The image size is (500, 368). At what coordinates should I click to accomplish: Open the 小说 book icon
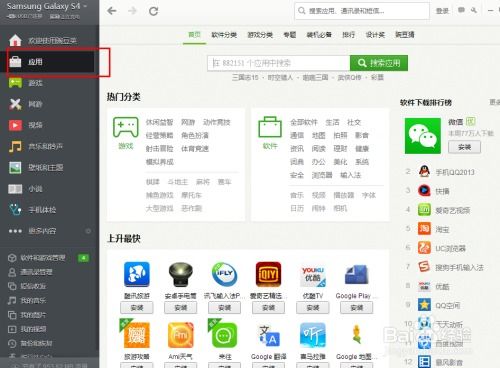coord(15,189)
